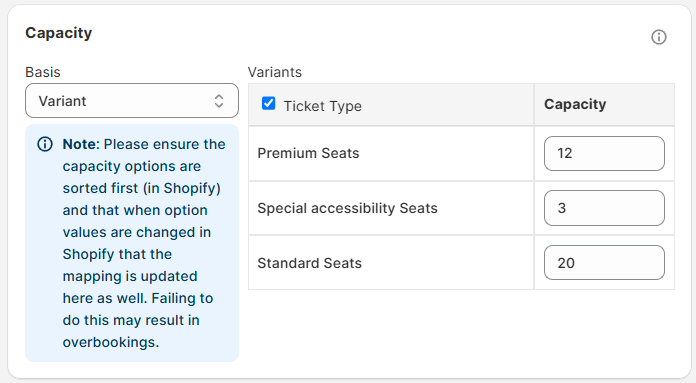Viewport: 696px width, 383px height.
Task: Open the Capacity section info icon
Action: click(x=659, y=37)
